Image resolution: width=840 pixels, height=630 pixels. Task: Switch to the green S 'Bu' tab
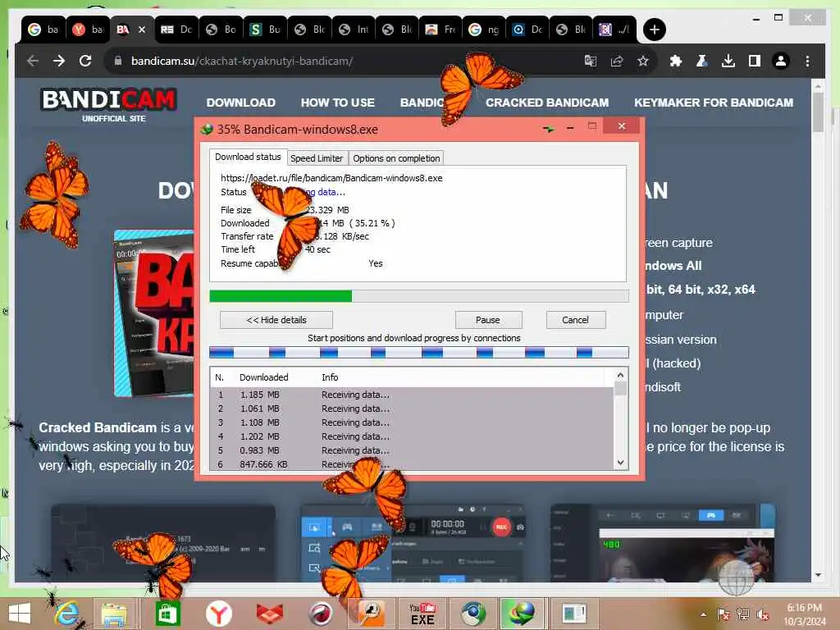tap(265, 30)
